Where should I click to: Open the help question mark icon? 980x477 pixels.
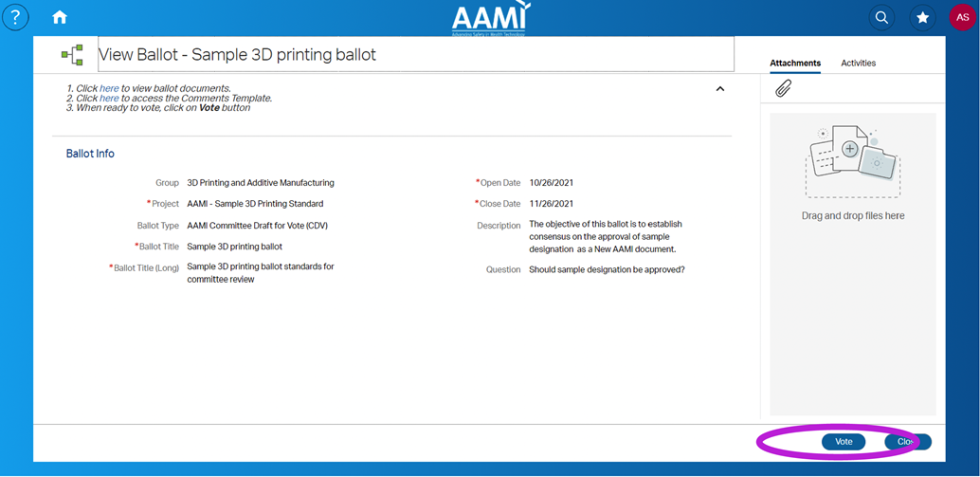pos(15,17)
